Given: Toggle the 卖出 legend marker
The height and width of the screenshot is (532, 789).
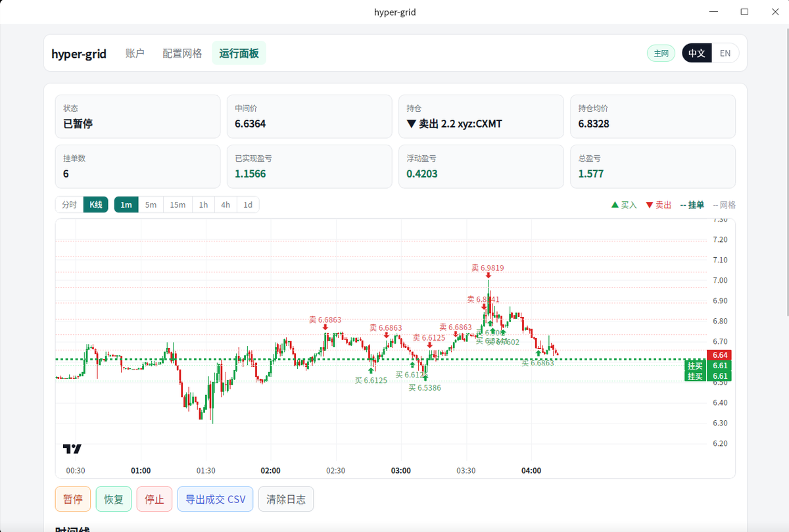Looking at the screenshot, I should (x=659, y=205).
